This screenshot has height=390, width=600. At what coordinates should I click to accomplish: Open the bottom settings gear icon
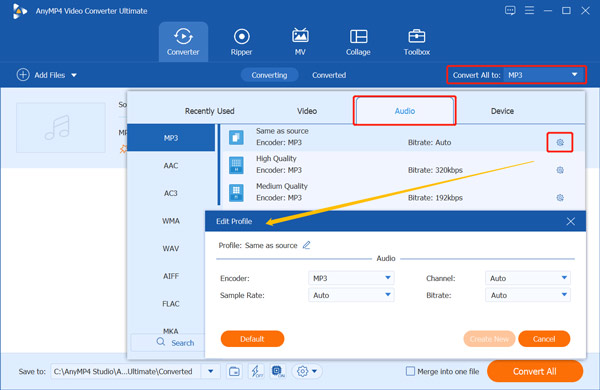click(302, 371)
